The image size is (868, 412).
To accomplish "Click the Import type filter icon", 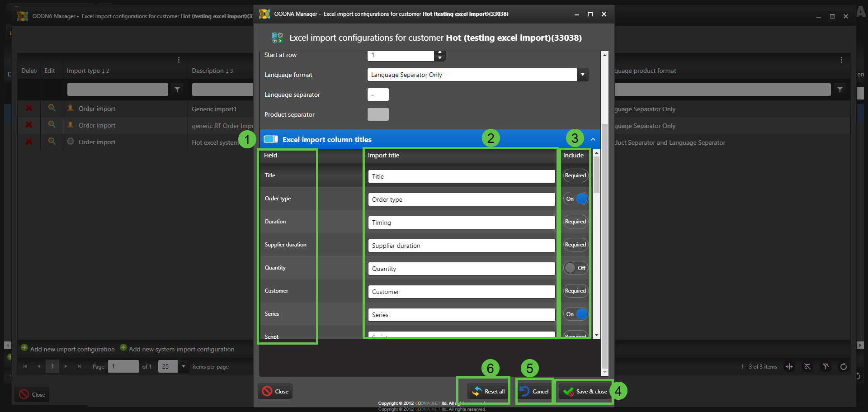I will coord(177,90).
